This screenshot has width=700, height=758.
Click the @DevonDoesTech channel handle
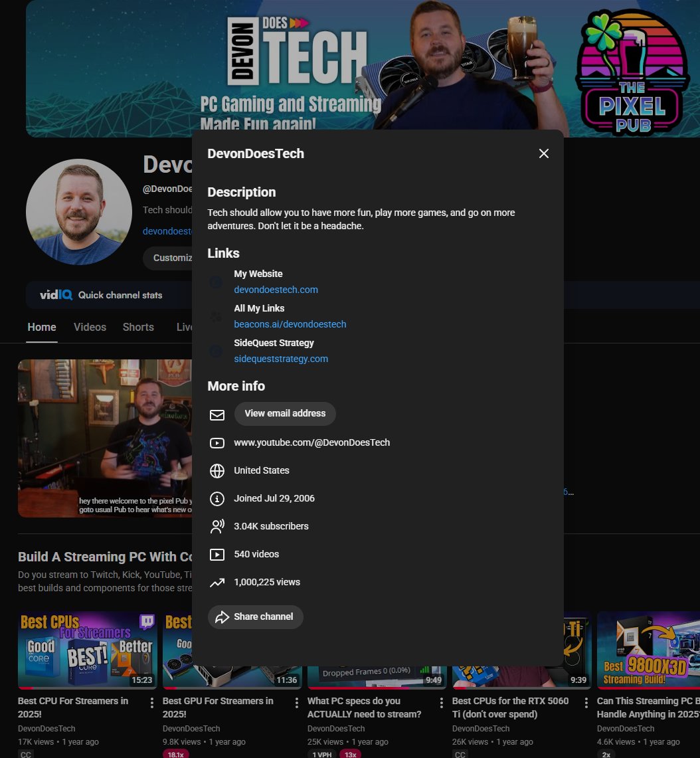(167, 189)
